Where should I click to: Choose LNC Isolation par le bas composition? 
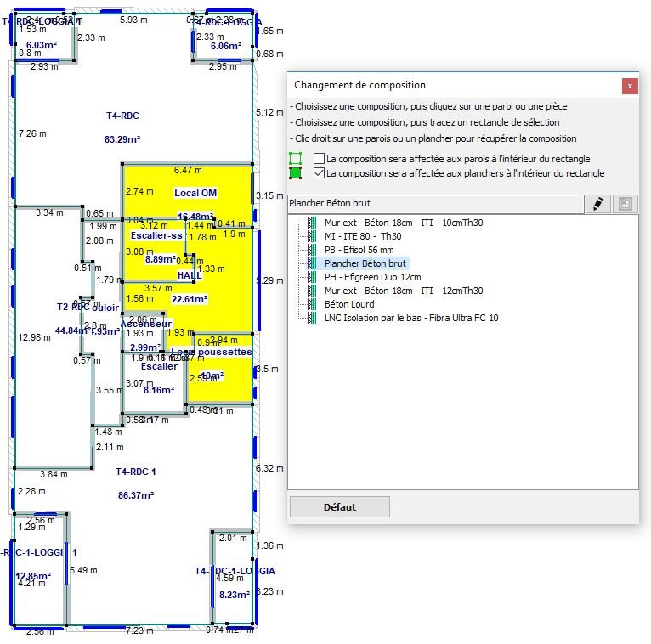(x=411, y=318)
